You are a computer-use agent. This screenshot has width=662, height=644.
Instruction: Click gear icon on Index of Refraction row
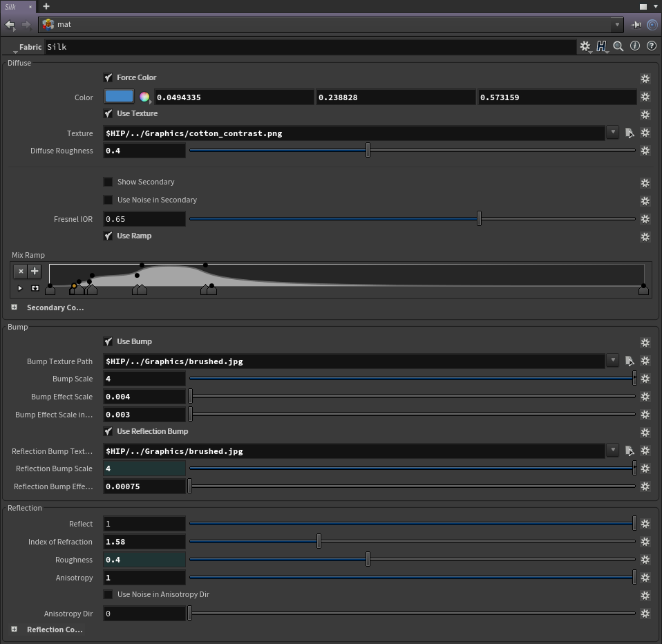645,542
